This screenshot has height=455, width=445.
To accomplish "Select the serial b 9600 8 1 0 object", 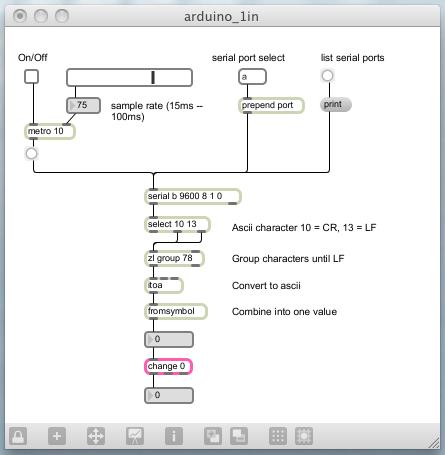I will 193,196.
